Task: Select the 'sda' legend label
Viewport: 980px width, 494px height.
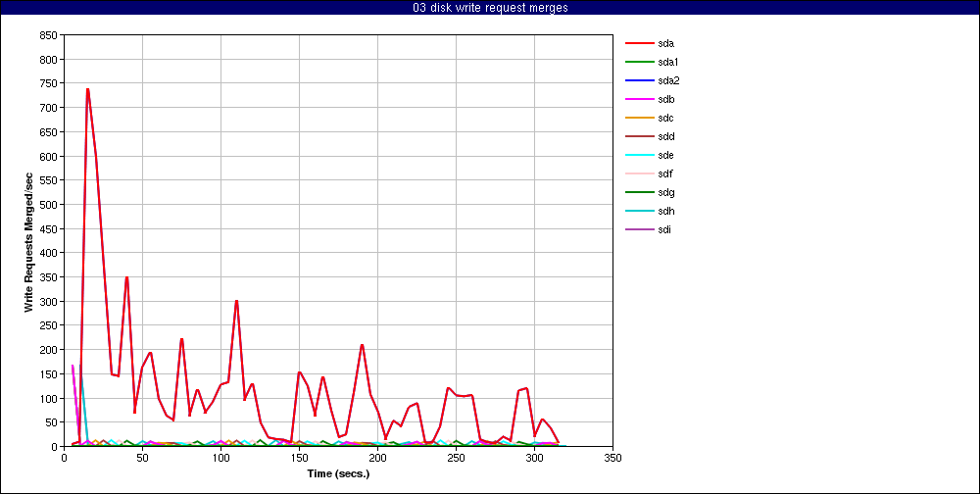Action: click(665, 43)
